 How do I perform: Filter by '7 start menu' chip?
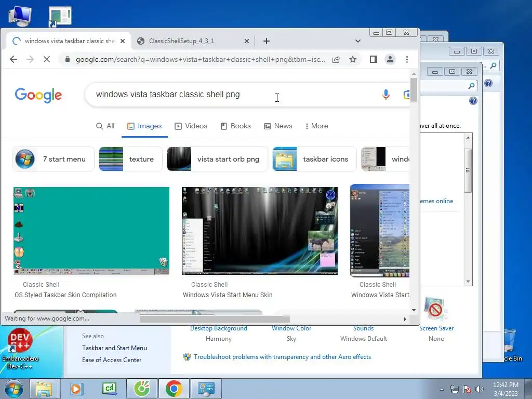point(54,159)
